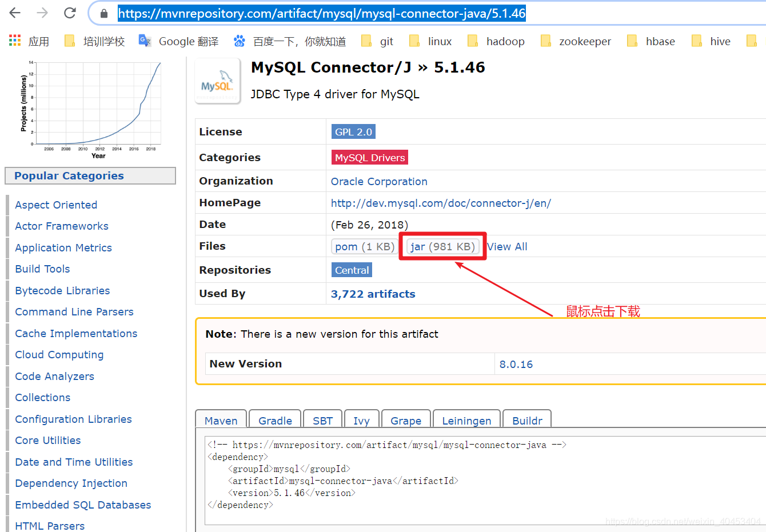Open the Command Line Parsers category

pyautogui.click(x=74, y=311)
